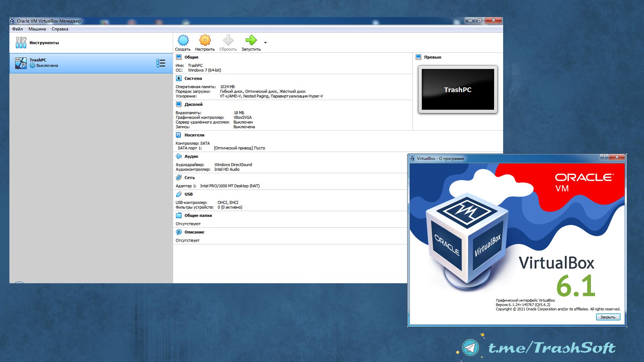Open Настроить (Settings) gear icon
Image resolution: width=644 pixels, height=362 pixels.
coord(205,41)
